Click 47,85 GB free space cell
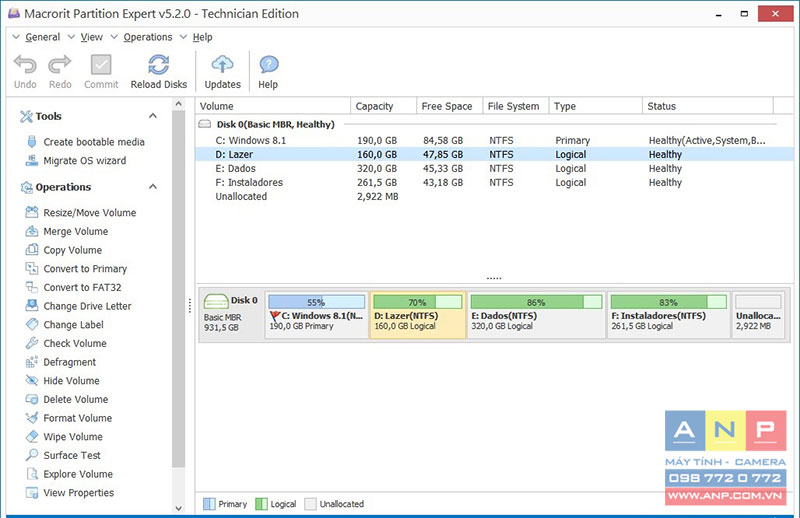 (443, 154)
